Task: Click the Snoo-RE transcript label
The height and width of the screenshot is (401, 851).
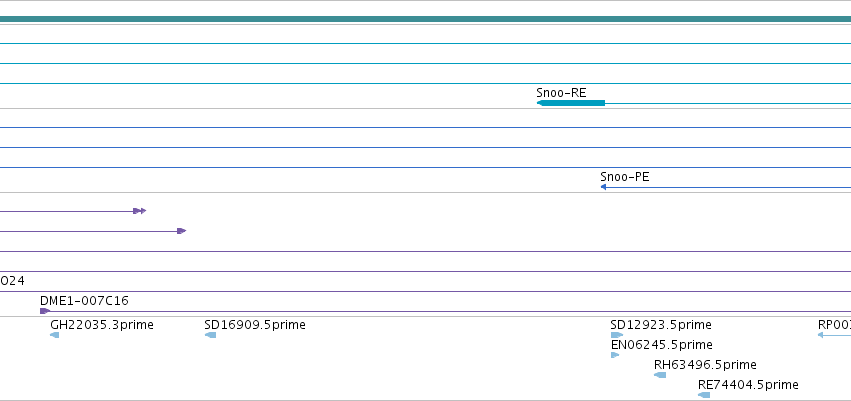Action: pyautogui.click(x=561, y=93)
